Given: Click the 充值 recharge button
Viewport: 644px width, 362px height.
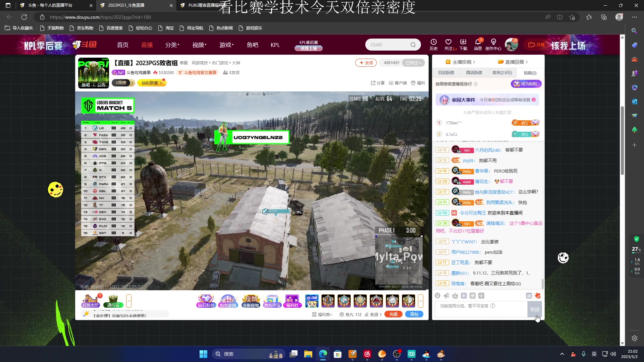Looking at the screenshot, I should tap(393, 314).
